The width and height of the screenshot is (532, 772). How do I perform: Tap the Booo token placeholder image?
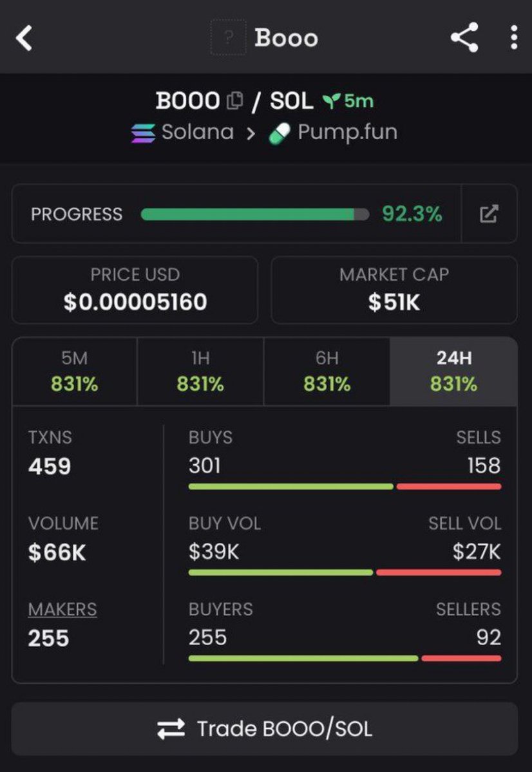coord(228,37)
